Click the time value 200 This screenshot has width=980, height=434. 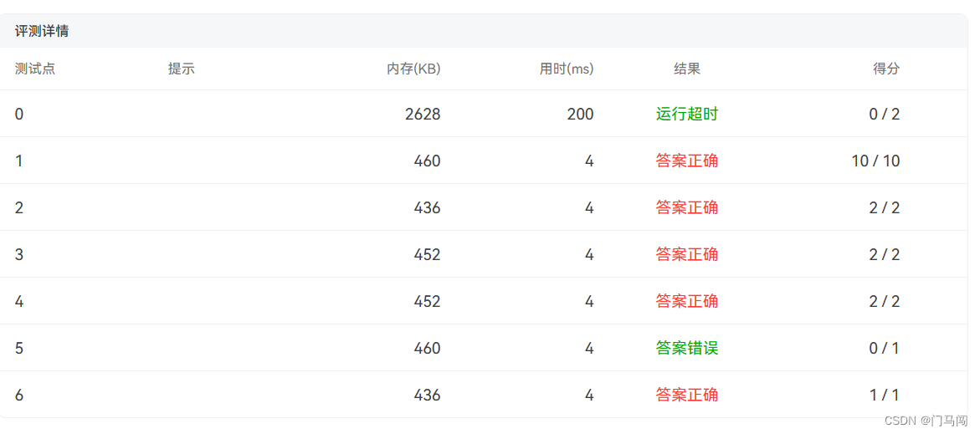pyautogui.click(x=581, y=114)
